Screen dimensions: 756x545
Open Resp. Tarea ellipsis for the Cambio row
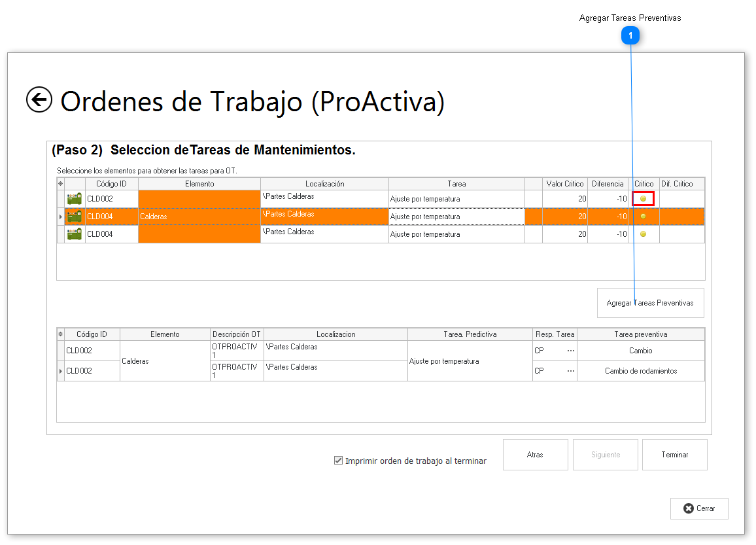(x=570, y=351)
